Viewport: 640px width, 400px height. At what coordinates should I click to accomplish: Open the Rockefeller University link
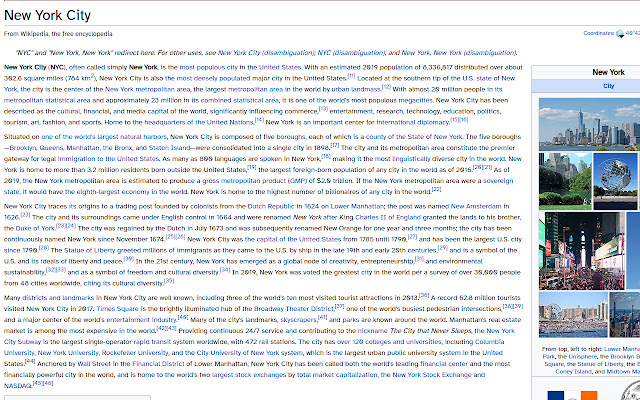pos(135,353)
